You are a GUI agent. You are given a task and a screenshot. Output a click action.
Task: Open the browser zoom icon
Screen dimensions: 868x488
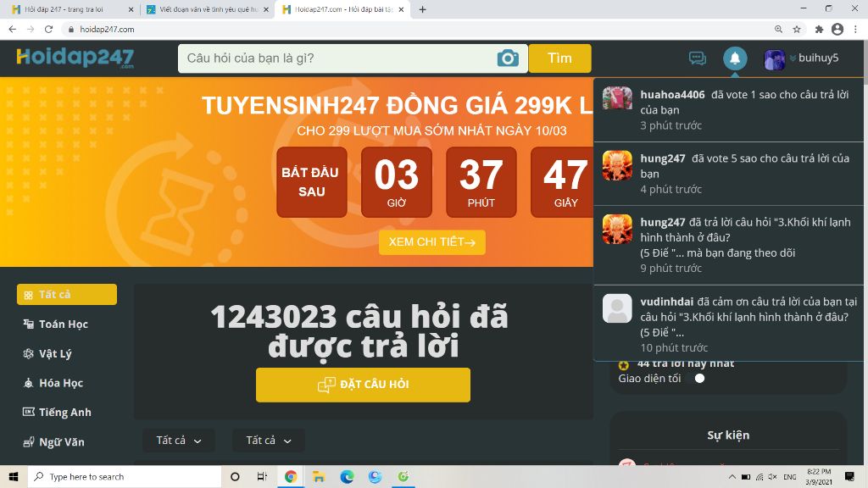pos(778,30)
